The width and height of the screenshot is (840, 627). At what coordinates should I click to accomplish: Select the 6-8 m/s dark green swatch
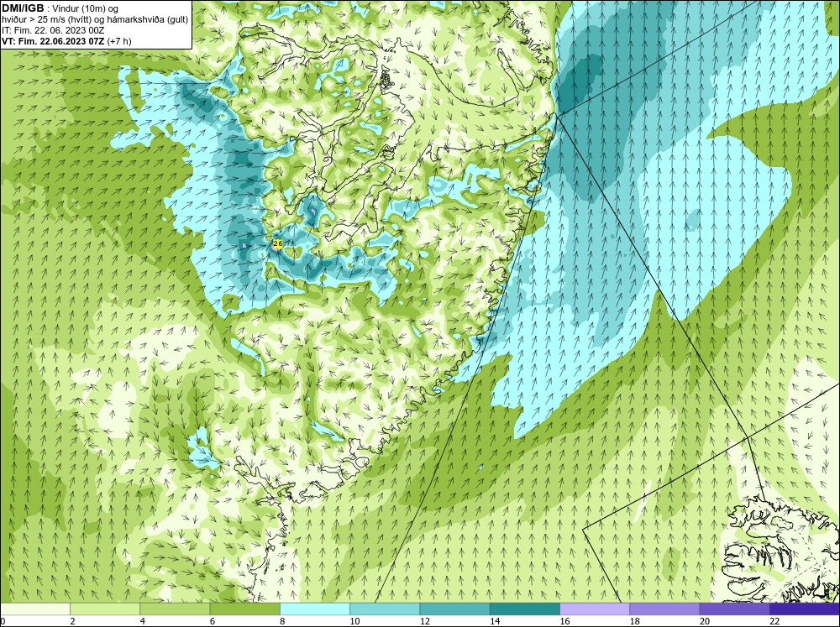tap(244, 609)
